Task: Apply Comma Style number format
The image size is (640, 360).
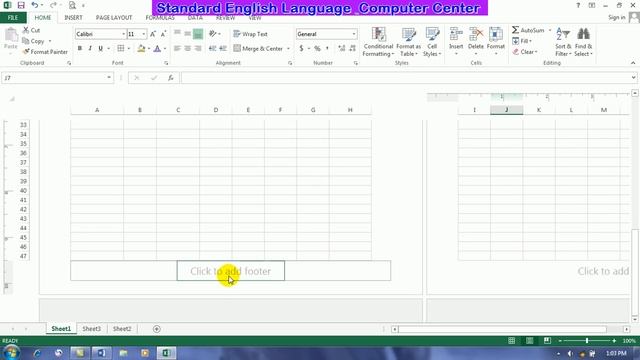Action: tap(327, 49)
